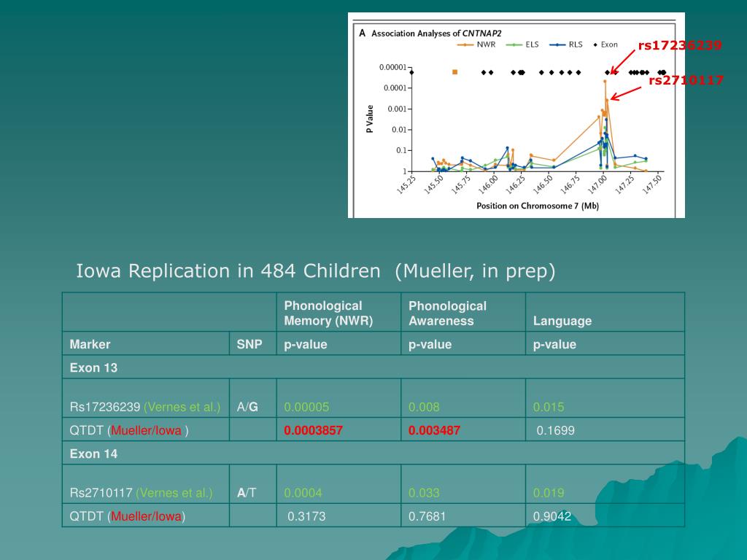Click the 'P Value' y-axis label

point(370,119)
